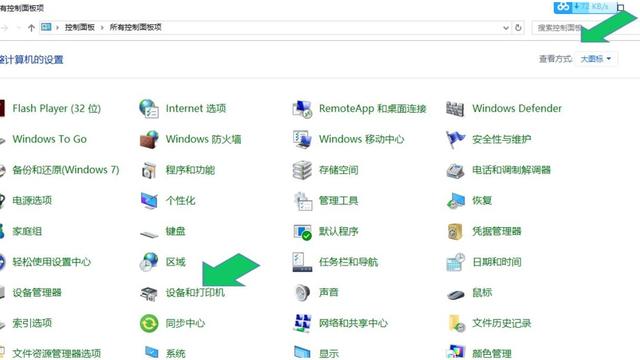
Task: Open 轻松使用设置中心 link
Action: (51, 262)
